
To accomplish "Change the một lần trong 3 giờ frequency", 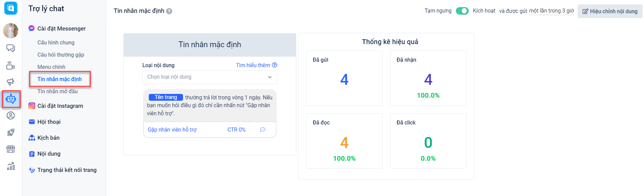I will pyautogui.click(x=551, y=11).
